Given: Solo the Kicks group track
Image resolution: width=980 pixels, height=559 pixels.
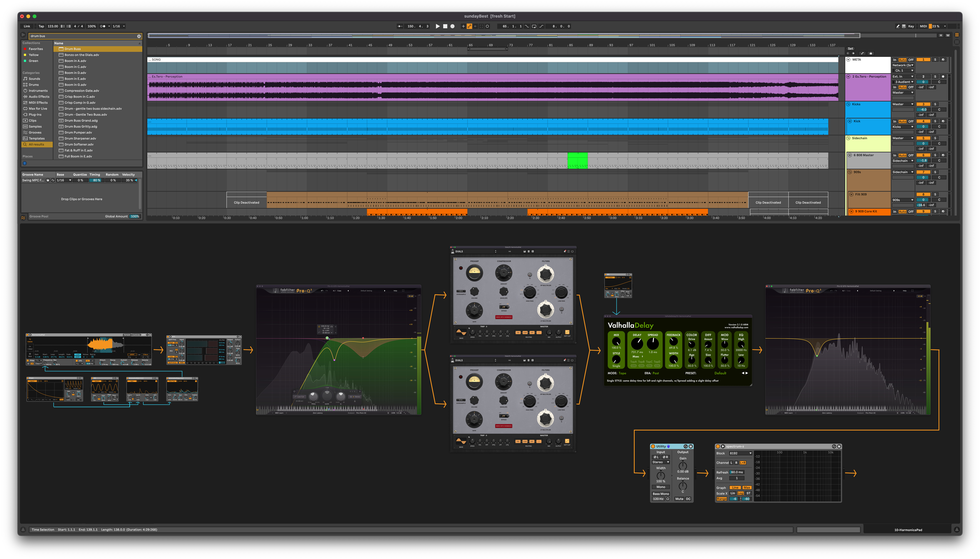Looking at the screenshot, I should pyautogui.click(x=935, y=104).
